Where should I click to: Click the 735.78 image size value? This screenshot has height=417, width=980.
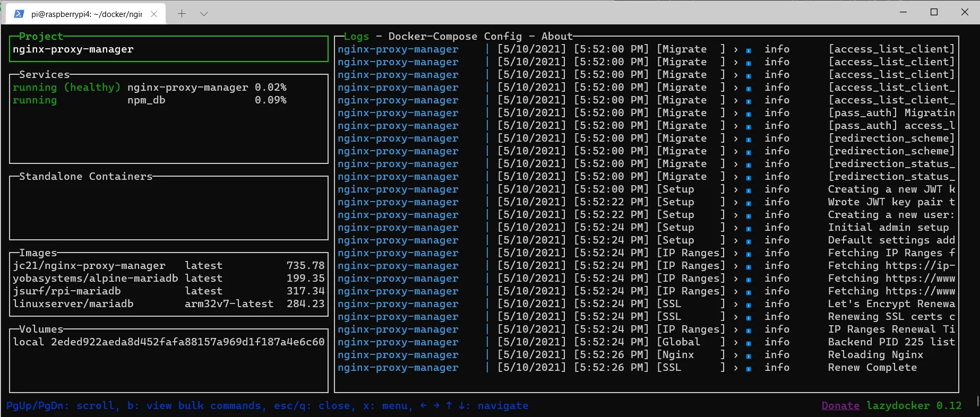tap(305, 266)
